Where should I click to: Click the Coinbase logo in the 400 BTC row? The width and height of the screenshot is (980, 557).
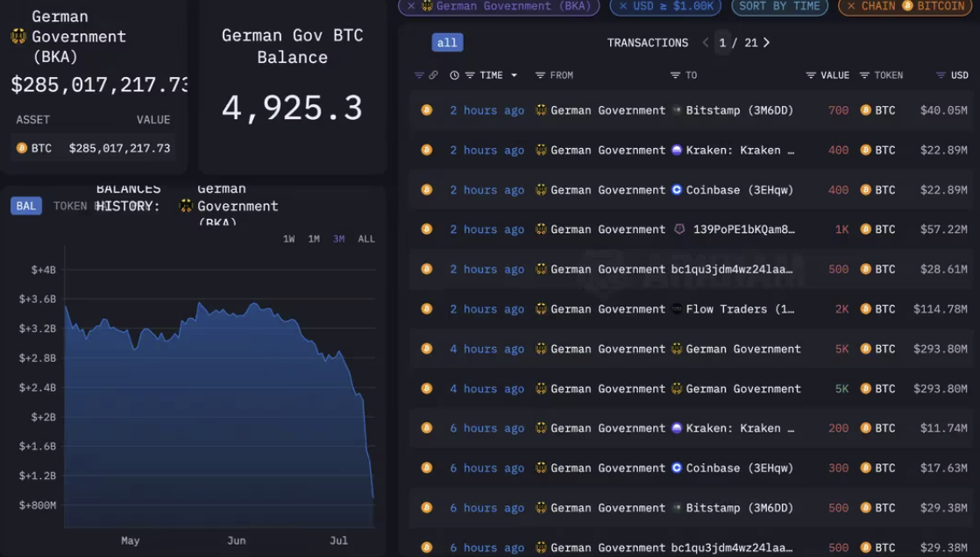tap(677, 190)
